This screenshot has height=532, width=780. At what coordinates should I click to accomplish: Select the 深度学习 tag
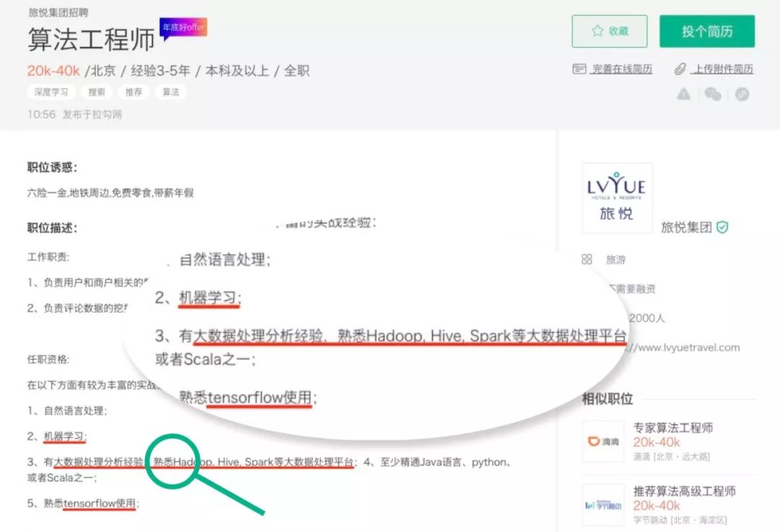point(51,92)
